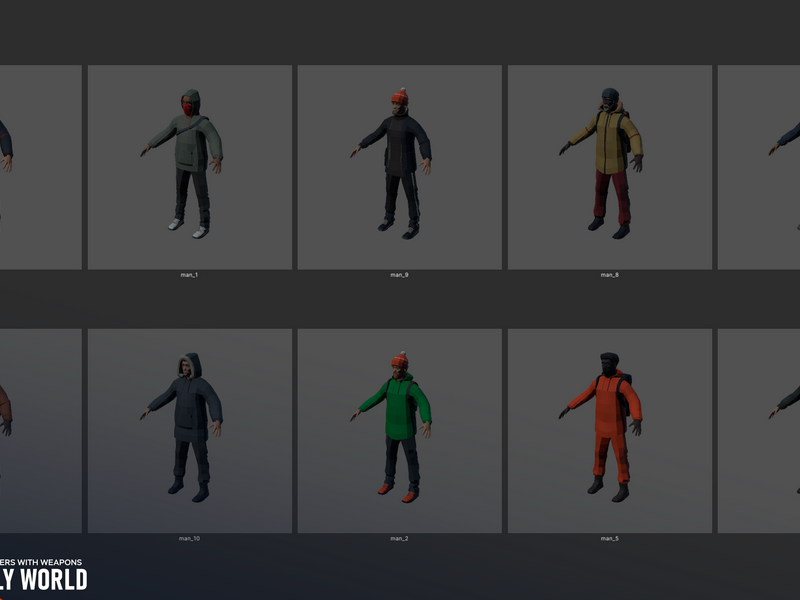Select the man_8 yellow jacket character
Screen dimensions: 800x600
coord(610,167)
